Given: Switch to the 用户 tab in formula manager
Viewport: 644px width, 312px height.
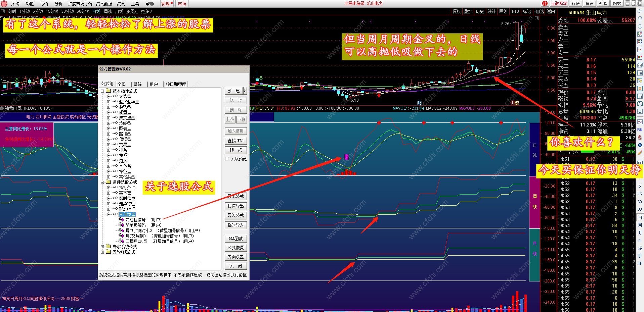Looking at the screenshot, I should [x=154, y=84].
